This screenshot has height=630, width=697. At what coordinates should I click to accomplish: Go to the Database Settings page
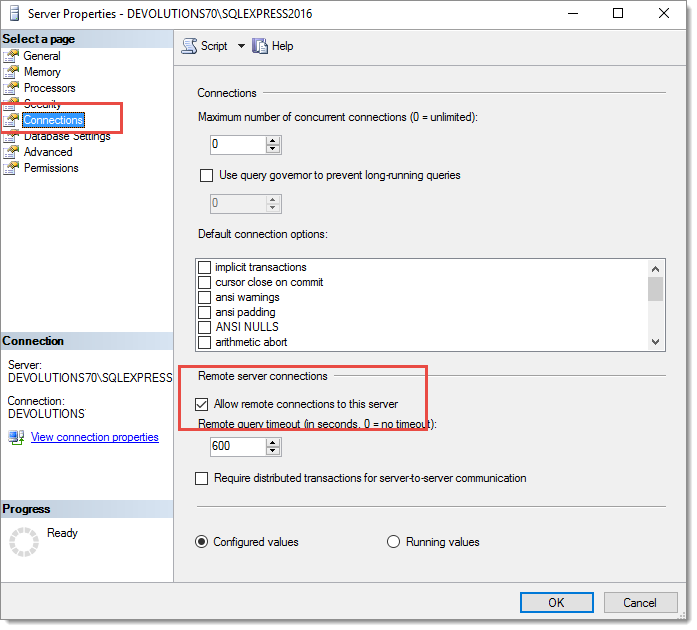[x=67, y=136]
